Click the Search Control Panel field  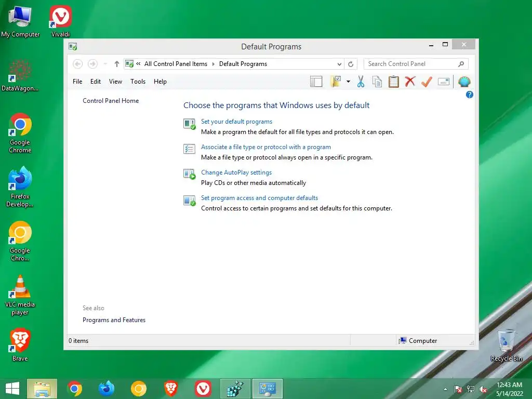click(416, 64)
